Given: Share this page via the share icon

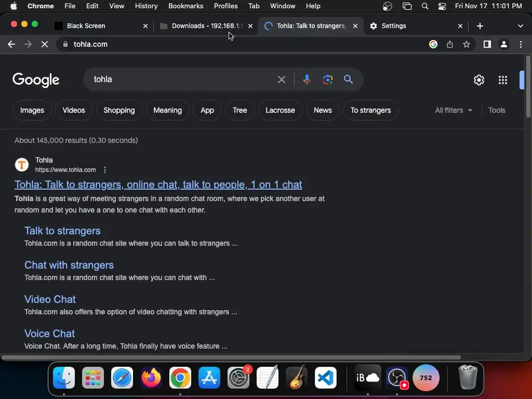Looking at the screenshot, I should coord(450,44).
